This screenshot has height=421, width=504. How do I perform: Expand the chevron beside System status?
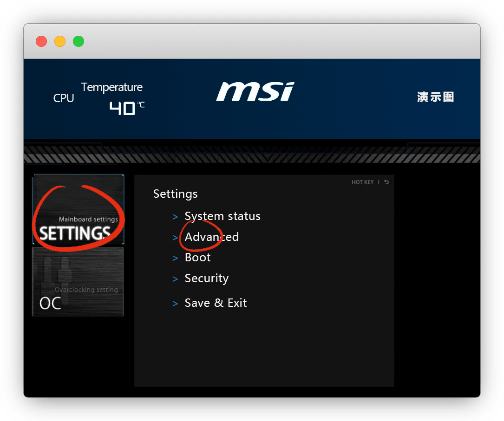coord(175,217)
